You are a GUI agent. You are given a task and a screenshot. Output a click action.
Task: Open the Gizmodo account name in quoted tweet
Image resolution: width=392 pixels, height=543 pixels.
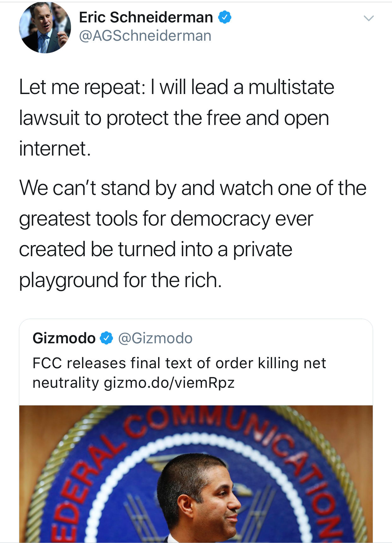64,338
